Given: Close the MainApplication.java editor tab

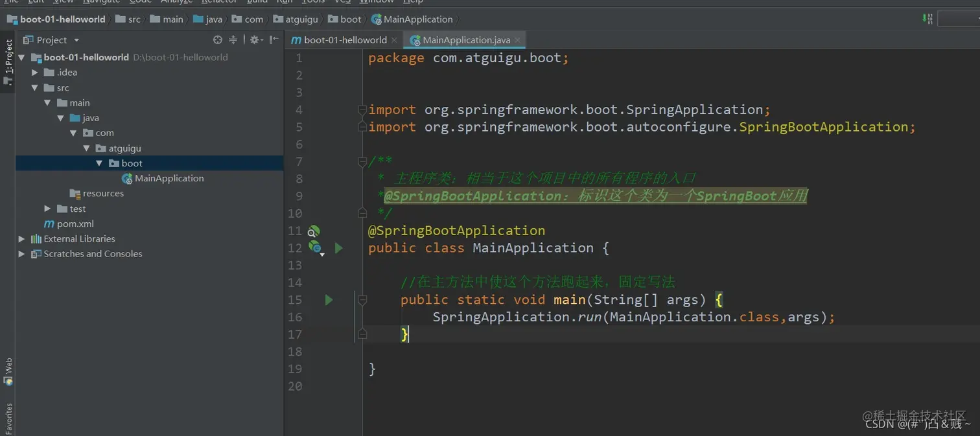Looking at the screenshot, I should [518, 40].
